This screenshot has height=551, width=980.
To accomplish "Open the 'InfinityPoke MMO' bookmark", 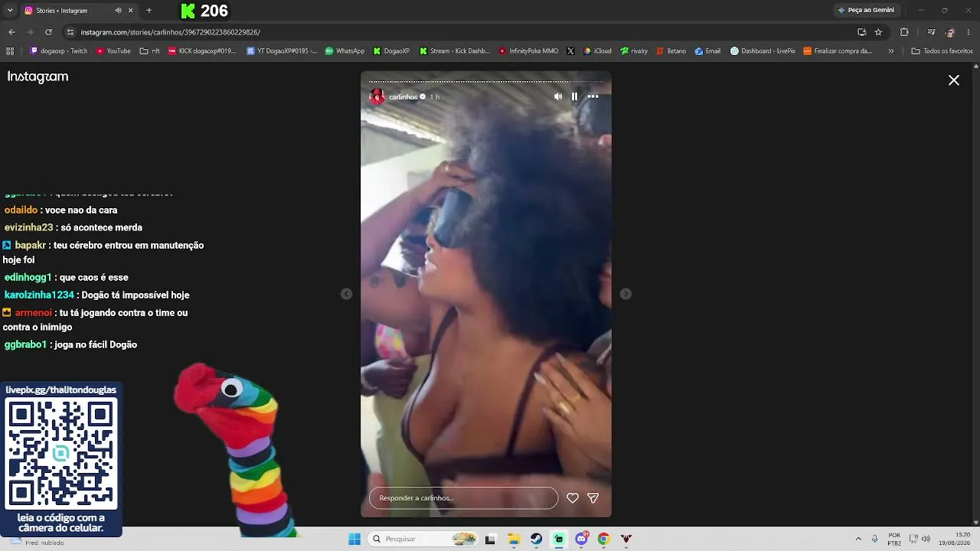I will click(528, 51).
